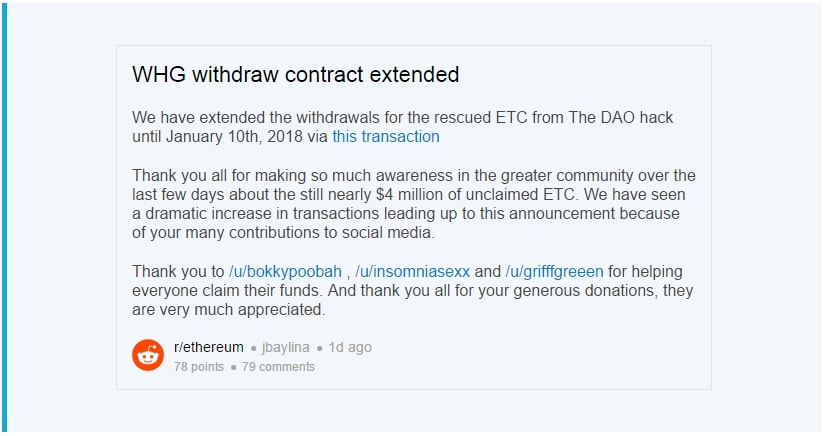Open the author jbaylina's profile

288,348
